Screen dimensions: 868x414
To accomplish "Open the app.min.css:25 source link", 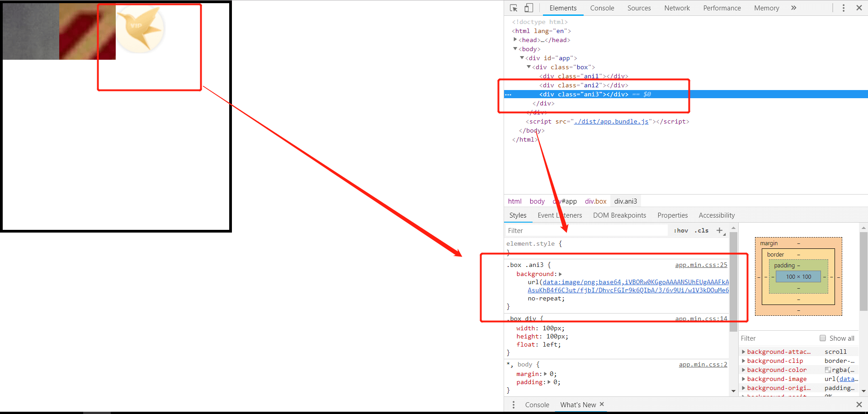I will 701,265.
